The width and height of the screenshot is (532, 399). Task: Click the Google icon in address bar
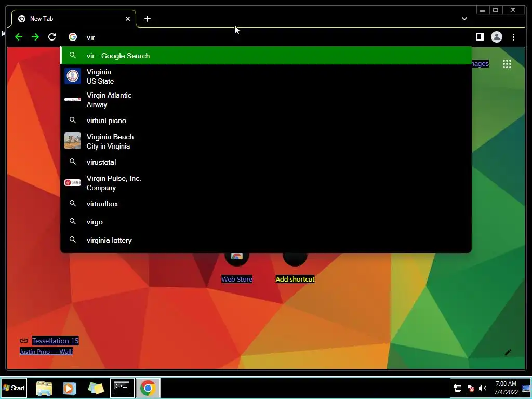coord(73,37)
